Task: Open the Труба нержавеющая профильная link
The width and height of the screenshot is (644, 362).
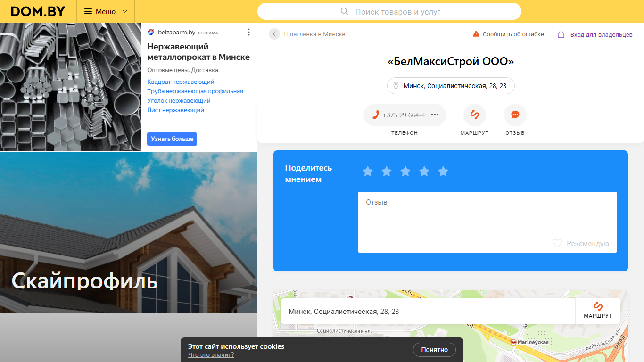Action: (x=195, y=91)
